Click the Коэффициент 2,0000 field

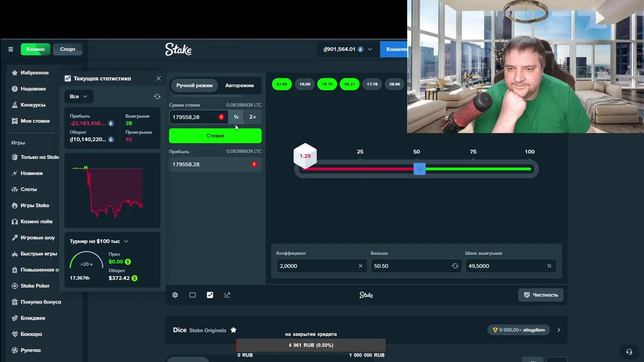[x=321, y=266]
